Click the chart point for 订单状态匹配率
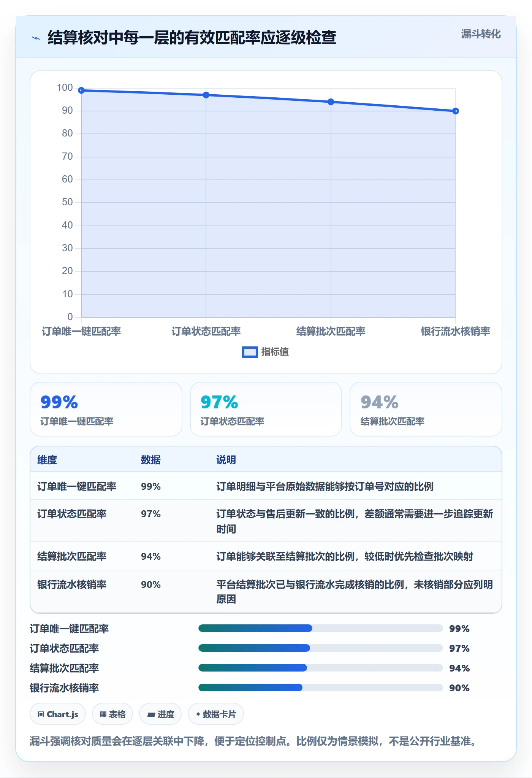Viewport: 532px width, 778px height. pos(206,95)
